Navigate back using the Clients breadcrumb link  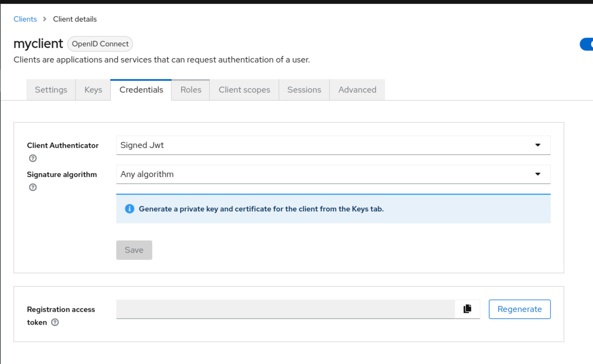(x=25, y=19)
